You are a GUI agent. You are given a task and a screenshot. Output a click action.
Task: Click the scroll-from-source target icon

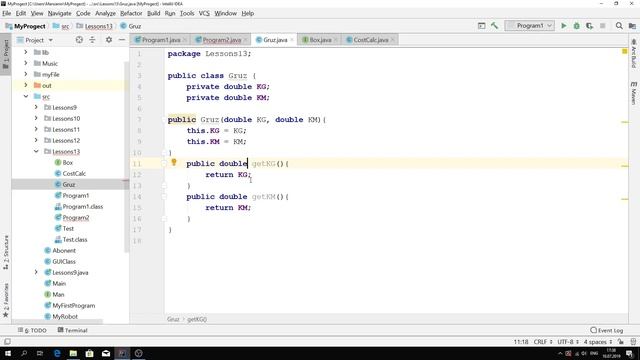tap(79, 40)
